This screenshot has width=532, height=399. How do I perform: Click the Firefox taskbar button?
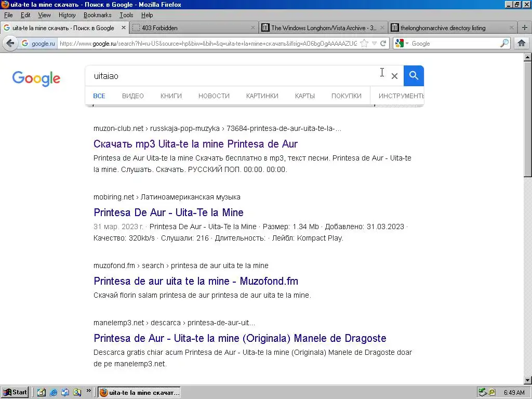(x=139, y=393)
